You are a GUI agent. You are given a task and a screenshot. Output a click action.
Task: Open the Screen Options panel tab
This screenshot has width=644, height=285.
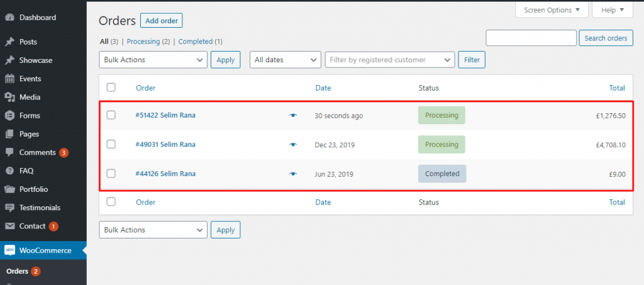coord(552,10)
